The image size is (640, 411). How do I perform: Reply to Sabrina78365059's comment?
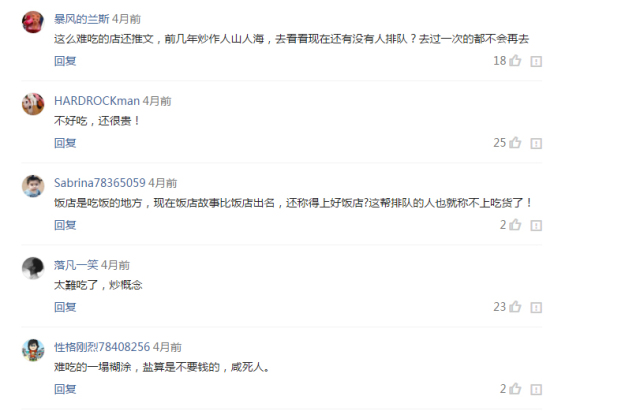65,225
